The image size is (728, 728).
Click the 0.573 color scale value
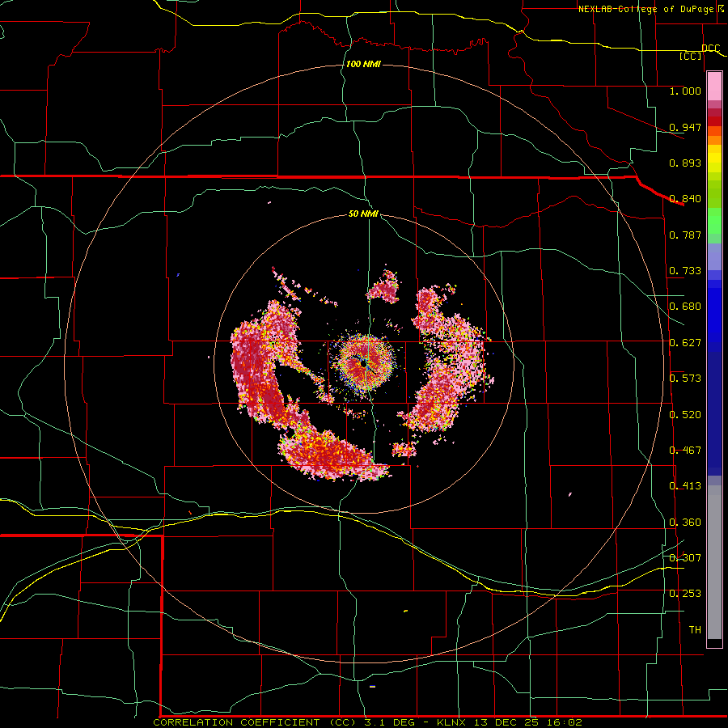point(685,379)
